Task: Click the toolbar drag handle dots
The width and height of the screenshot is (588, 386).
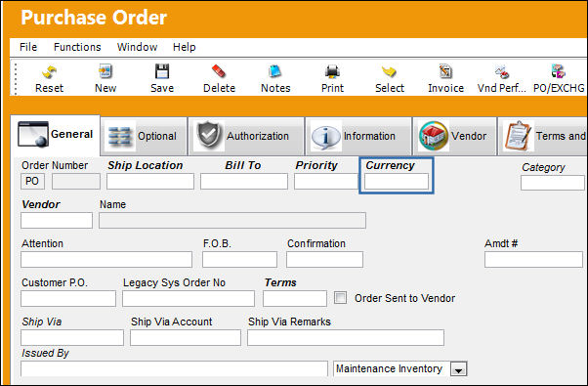Action: click(x=16, y=79)
